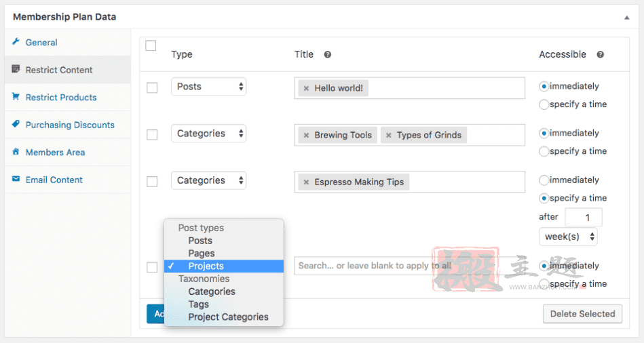Open the week(s) period dropdown
Viewport: 644px width, 343px height.
coord(568,237)
